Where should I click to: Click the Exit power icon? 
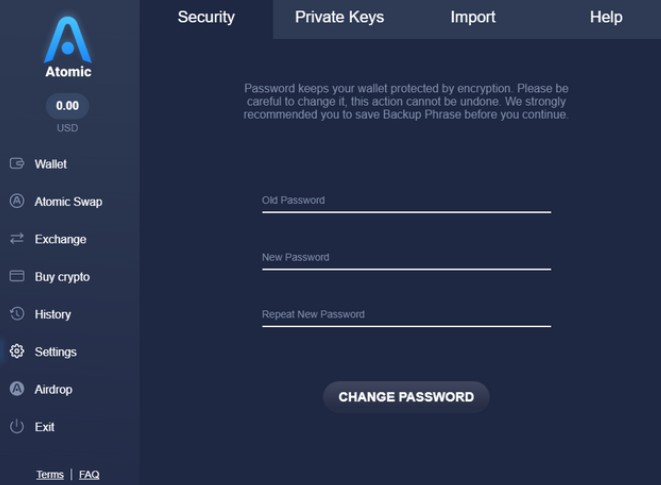[16, 427]
